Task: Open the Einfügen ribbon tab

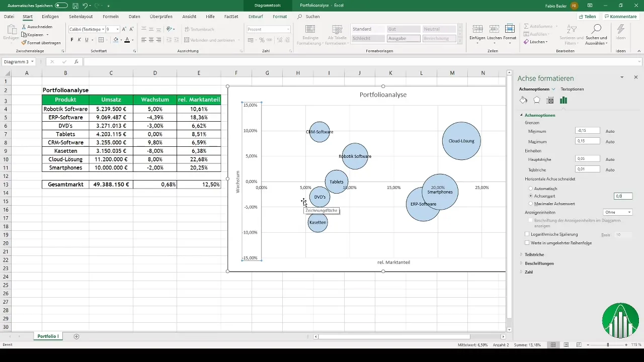Action: tap(50, 17)
